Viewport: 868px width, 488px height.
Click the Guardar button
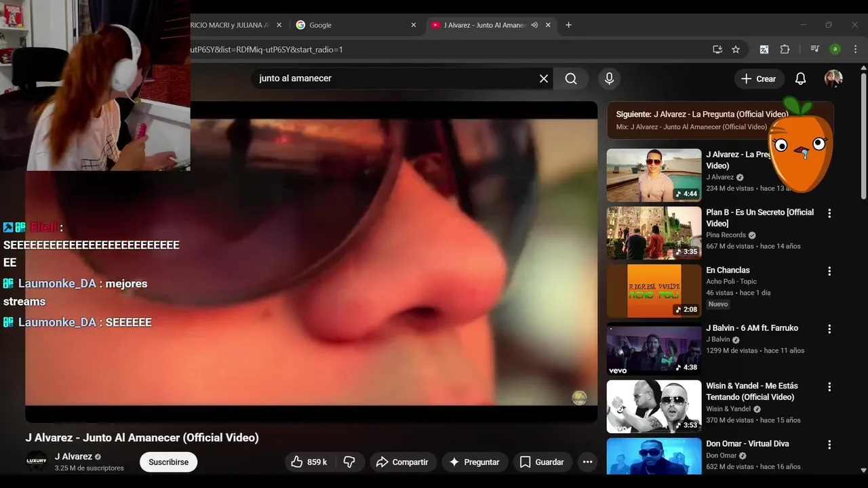(x=542, y=462)
